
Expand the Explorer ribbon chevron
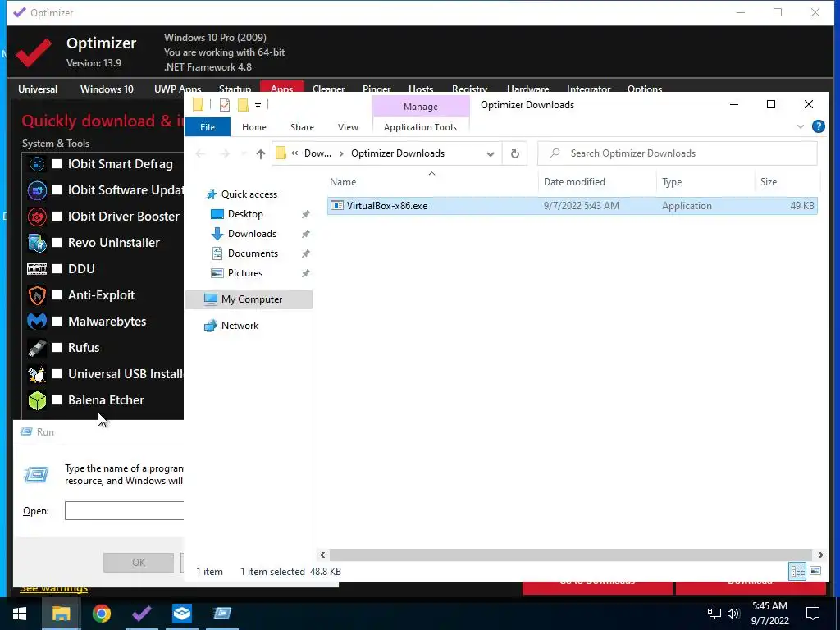(801, 126)
